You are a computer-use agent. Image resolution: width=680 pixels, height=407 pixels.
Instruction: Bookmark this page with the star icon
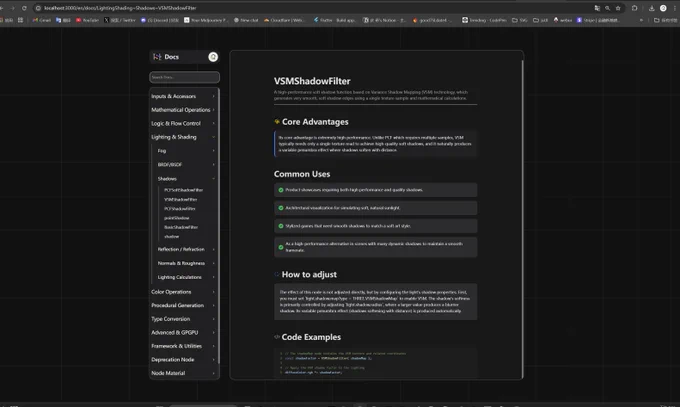618,8
